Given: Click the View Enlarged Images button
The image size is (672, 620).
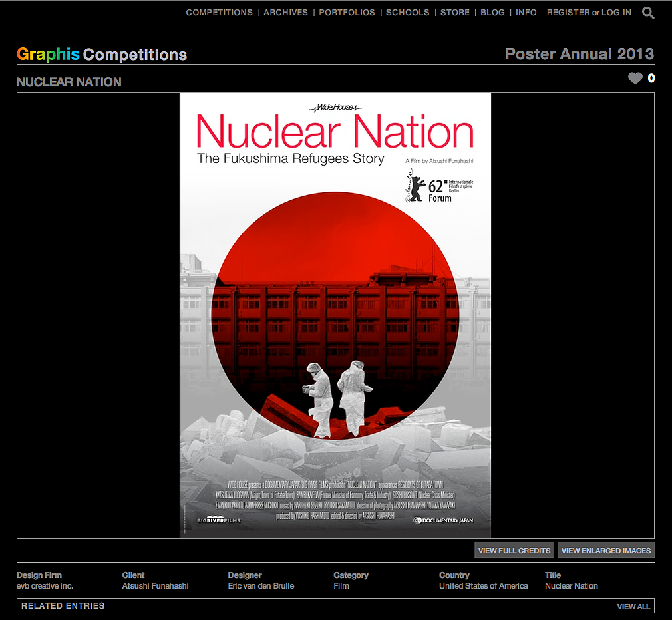Looking at the screenshot, I should 606,551.
